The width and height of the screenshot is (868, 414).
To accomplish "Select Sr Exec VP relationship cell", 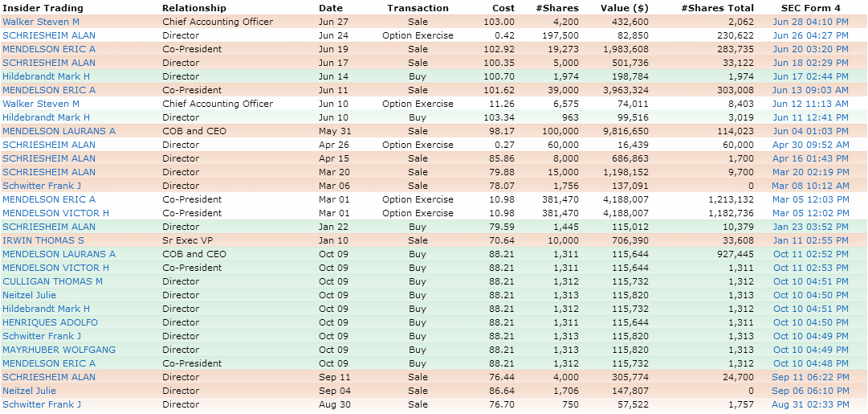I will (x=186, y=240).
